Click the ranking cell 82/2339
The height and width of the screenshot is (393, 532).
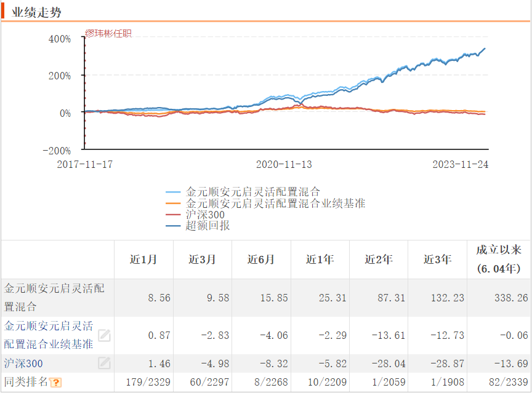tap(509, 382)
